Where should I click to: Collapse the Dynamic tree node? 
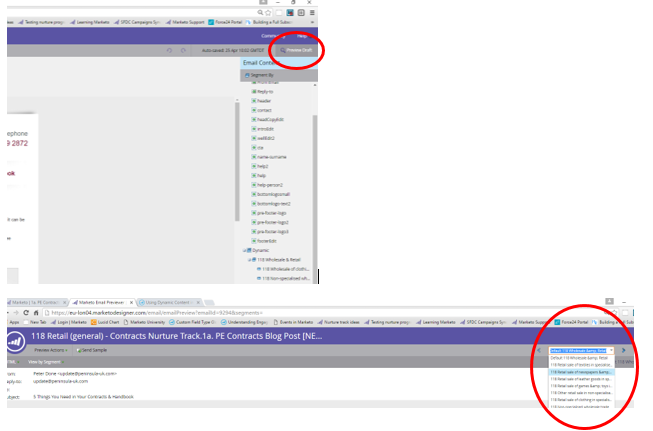click(244, 250)
